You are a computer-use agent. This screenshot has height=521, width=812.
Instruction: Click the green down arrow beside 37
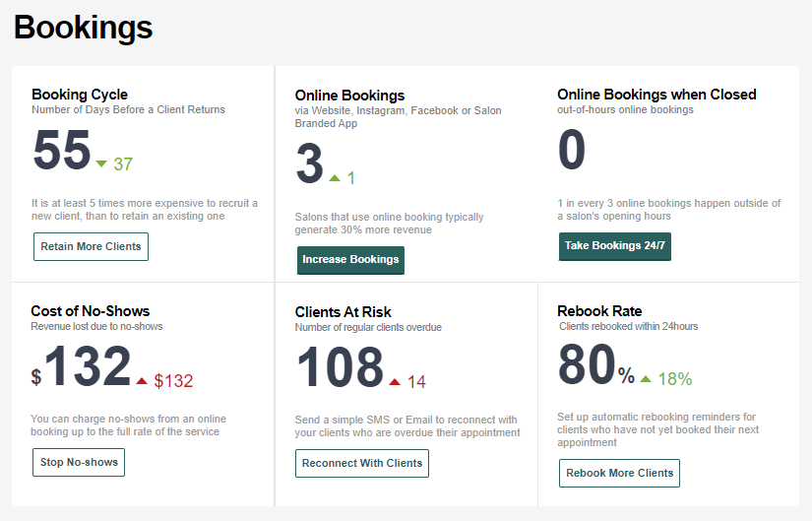point(101,163)
